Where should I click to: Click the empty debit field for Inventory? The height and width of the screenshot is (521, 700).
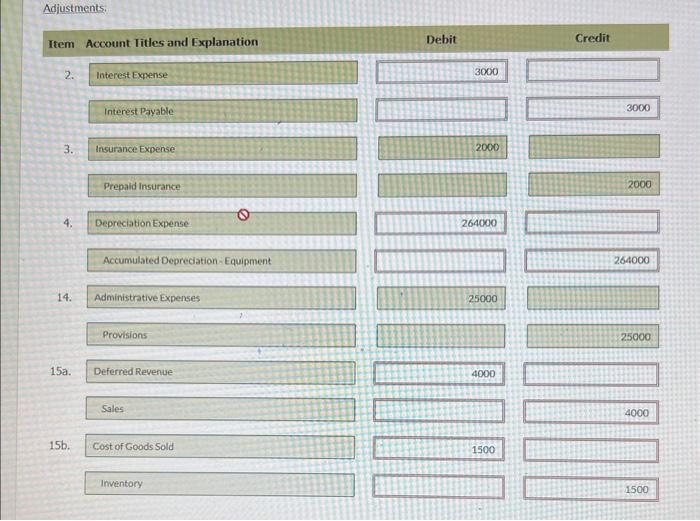[x=438, y=487]
